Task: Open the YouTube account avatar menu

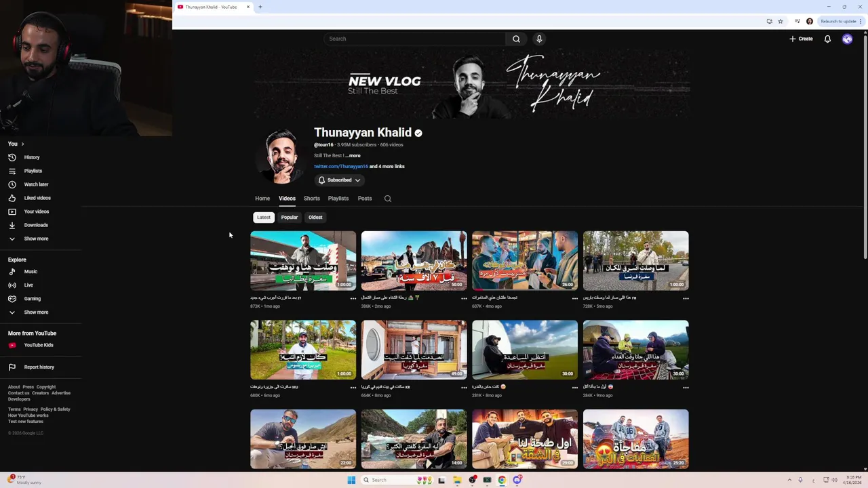Action: pos(847,39)
